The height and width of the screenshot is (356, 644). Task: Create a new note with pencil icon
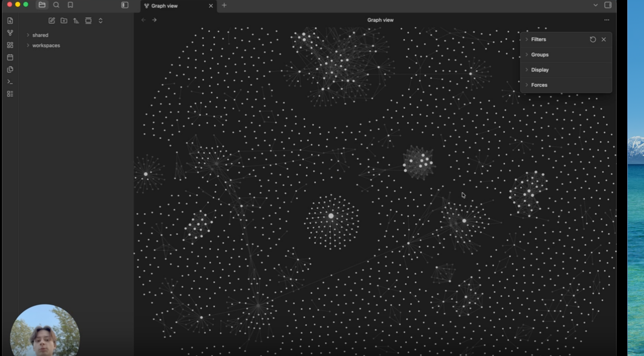(x=52, y=21)
